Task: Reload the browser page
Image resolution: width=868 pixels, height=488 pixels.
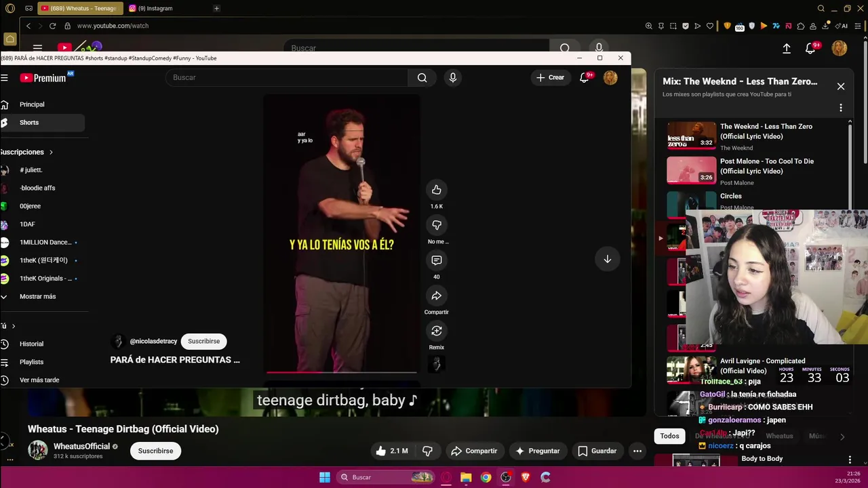Action: (52, 26)
